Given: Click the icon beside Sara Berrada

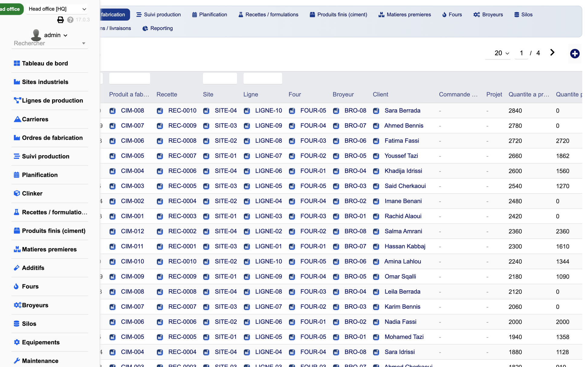Looking at the screenshot, I should click(x=376, y=111).
